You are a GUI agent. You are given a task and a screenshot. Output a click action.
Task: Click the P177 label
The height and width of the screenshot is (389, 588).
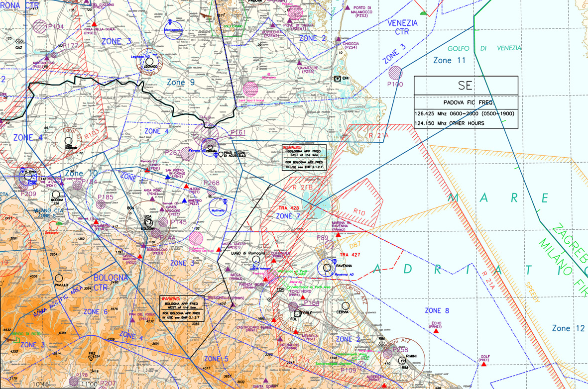tap(70, 46)
